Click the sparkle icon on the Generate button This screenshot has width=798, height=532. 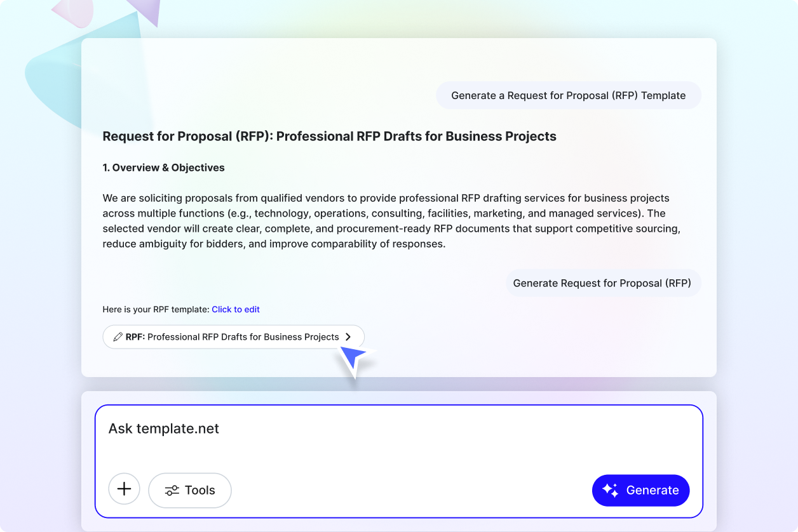pos(611,490)
